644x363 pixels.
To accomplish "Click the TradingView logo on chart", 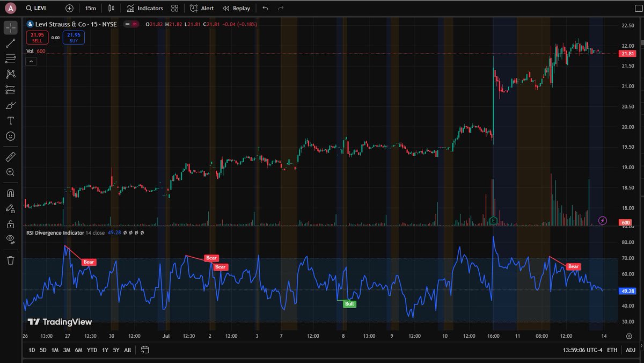I will 60,322.
